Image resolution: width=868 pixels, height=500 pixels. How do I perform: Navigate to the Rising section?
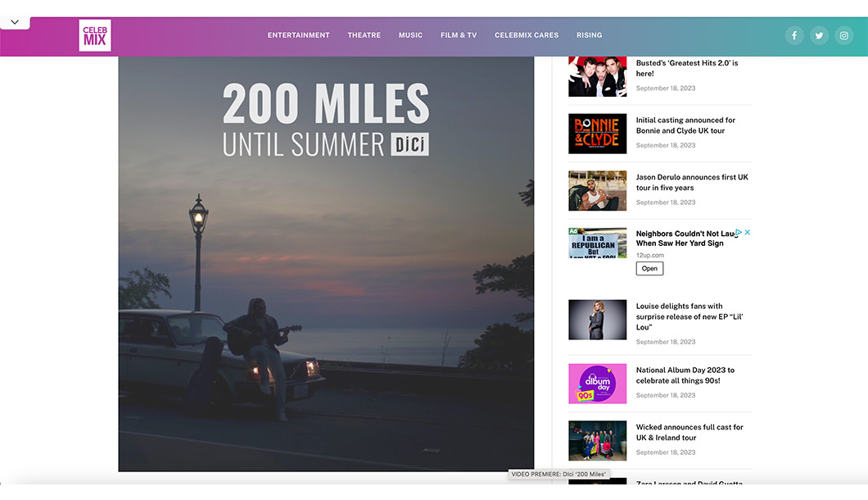pyautogui.click(x=589, y=35)
